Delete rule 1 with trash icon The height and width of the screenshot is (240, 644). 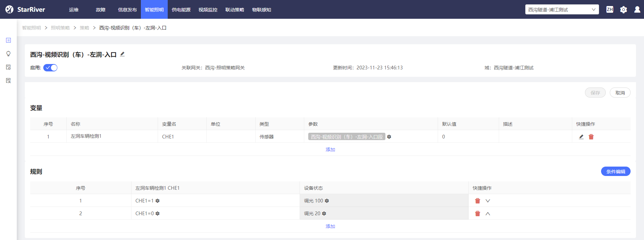point(478,201)
